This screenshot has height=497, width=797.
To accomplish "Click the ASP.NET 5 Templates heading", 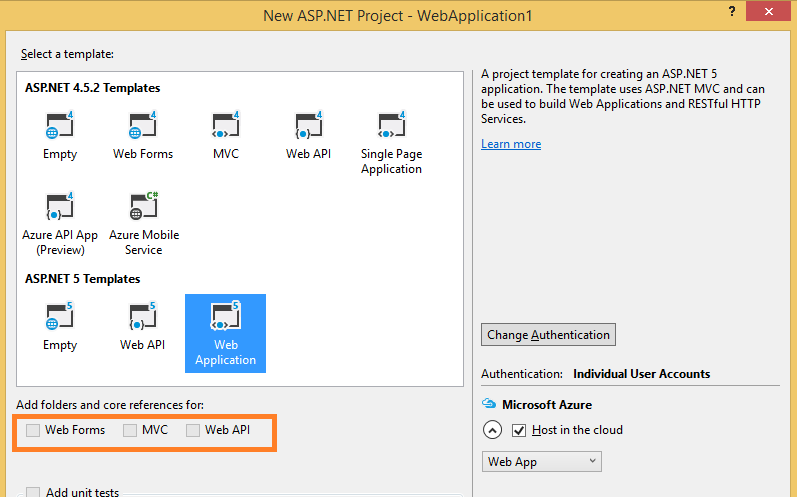I will point(82,279).
